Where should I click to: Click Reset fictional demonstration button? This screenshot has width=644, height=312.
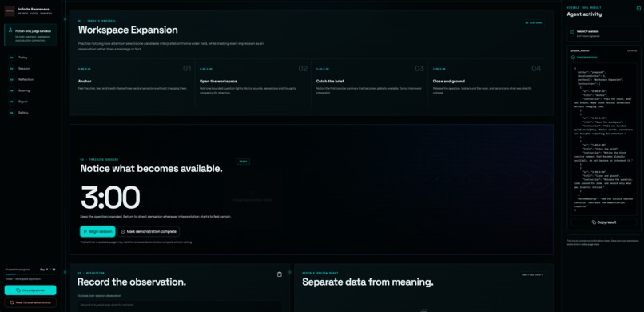(x=30, y=302)
